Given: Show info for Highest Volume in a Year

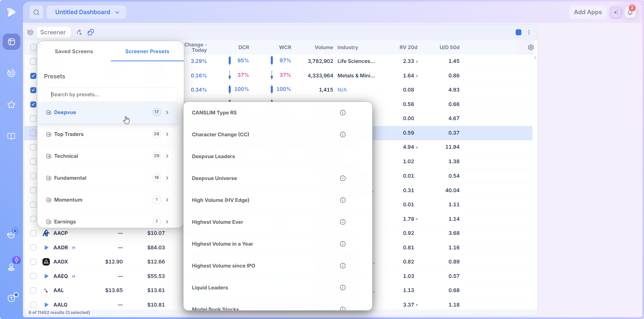Looking at the screenshot, I should pyautogui.click(x=343, y=244).
